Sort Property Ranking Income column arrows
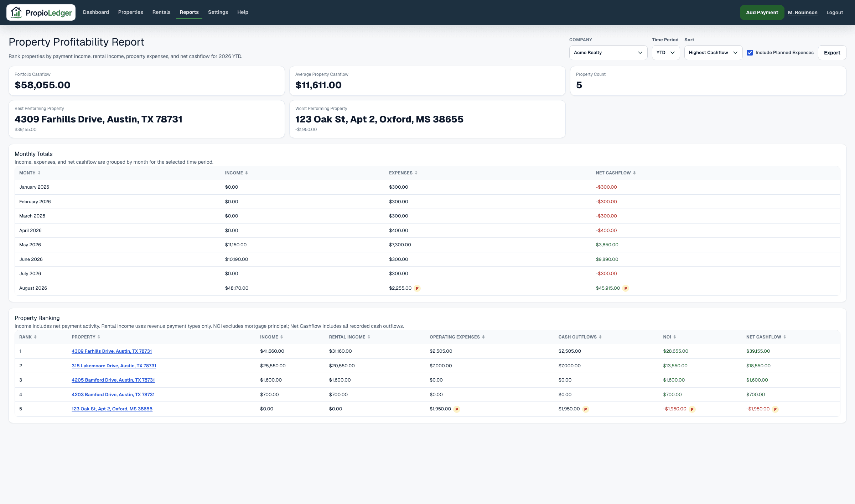This screenshot has width=855, height=504. (282, 337)
